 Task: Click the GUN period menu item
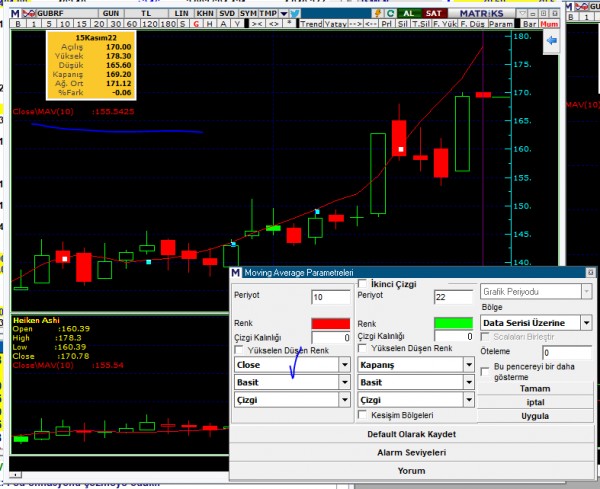[111, 13]
